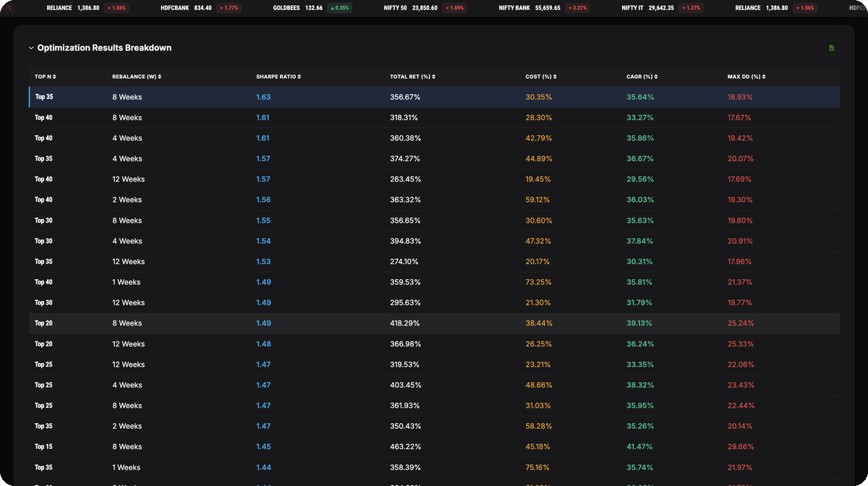Select Sharpe ratio 1.56
868x486 pixels.
263,200
